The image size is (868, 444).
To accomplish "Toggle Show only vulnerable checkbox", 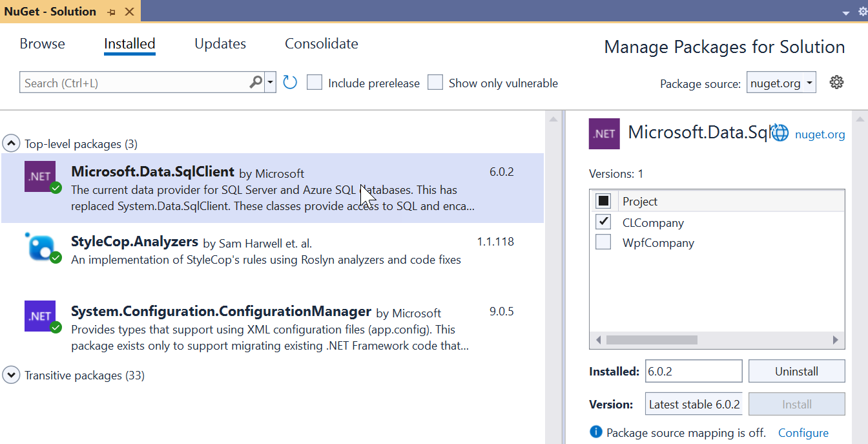I will (436, 83).
